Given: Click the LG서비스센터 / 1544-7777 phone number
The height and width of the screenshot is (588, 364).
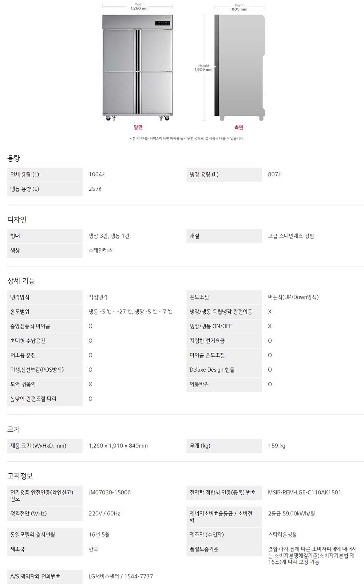Looking at the screenshot, I should click(121, 576).
